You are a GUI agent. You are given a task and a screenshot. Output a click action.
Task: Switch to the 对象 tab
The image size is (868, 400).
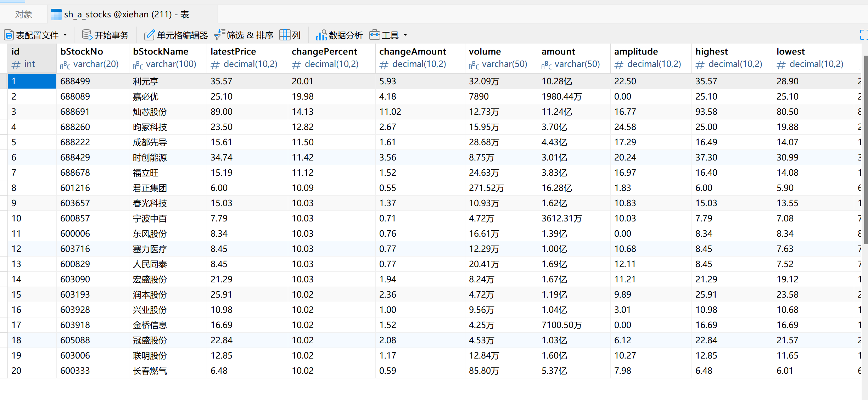(24, 15)
